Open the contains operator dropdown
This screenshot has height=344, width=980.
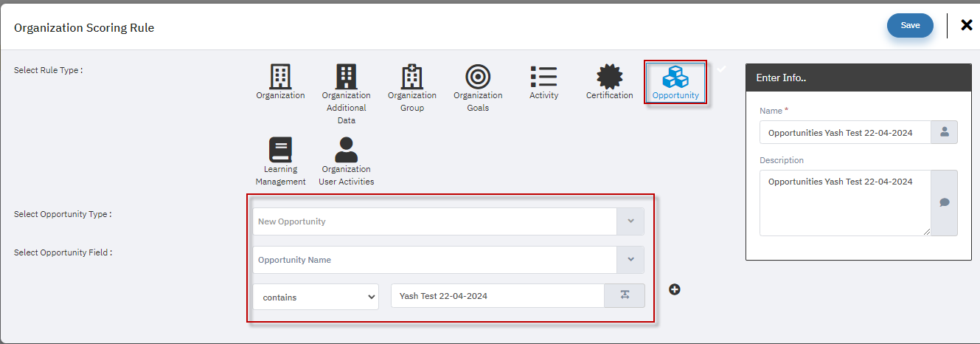click(x=316, y=297)
